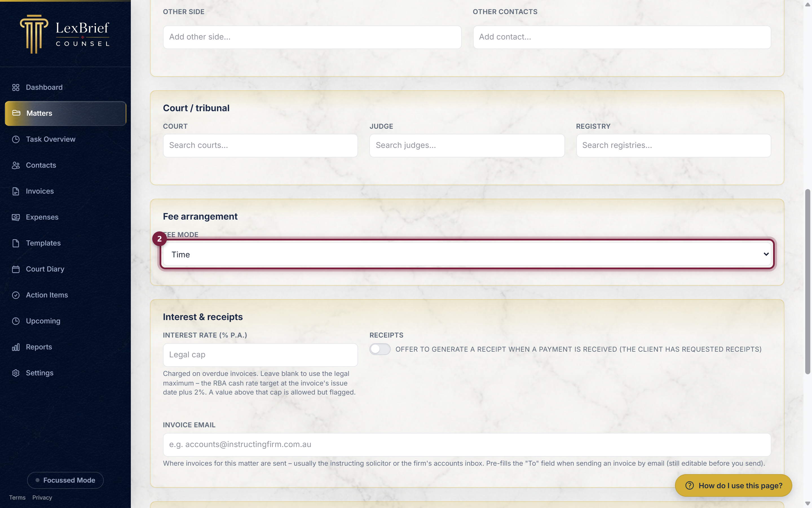Click the Court / tribunal heading

[196, 108]
